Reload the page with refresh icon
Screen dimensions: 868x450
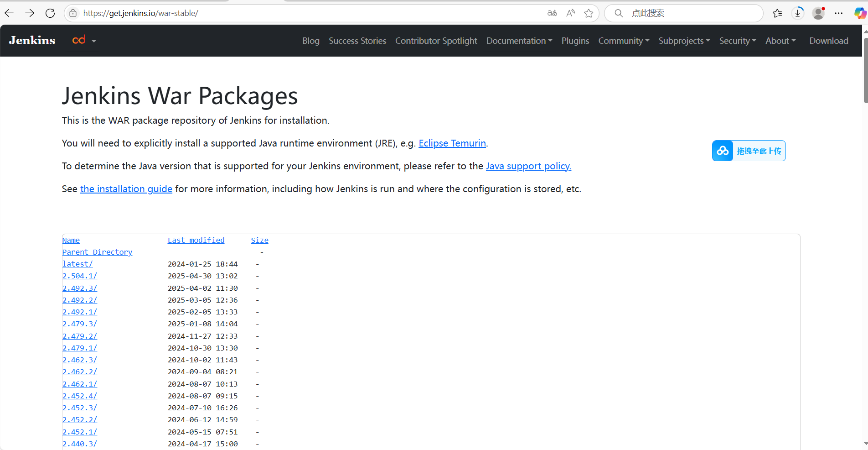(50, 13)
